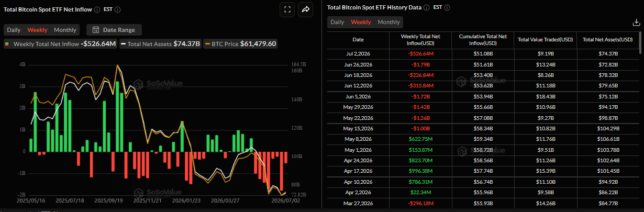
Task: Click the $22.34M inflow value
Action: coord(420,193)
